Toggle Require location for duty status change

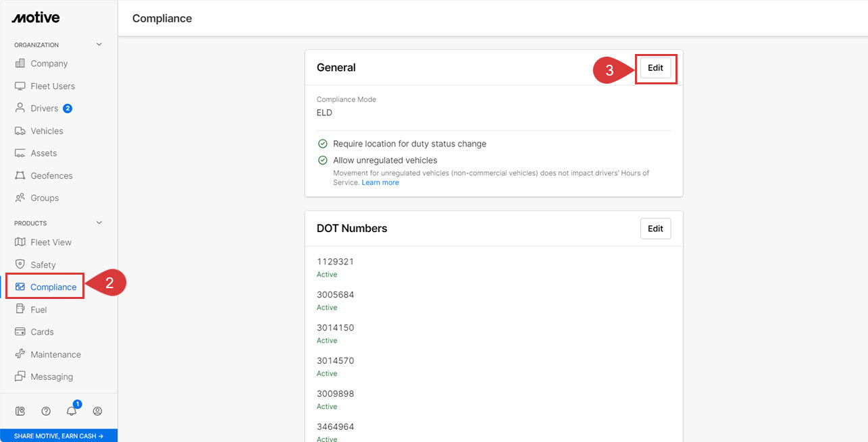[x=323, y=144]
